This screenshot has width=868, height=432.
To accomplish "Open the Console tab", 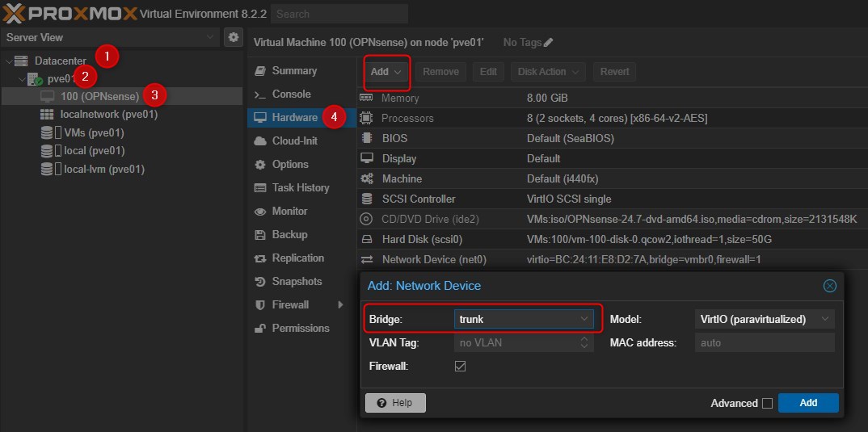I will coord(291,94).
